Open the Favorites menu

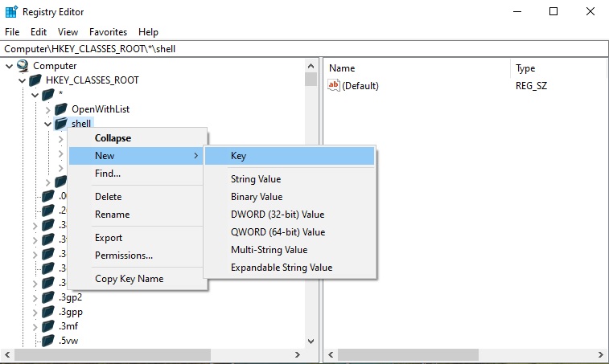point(108,32)
